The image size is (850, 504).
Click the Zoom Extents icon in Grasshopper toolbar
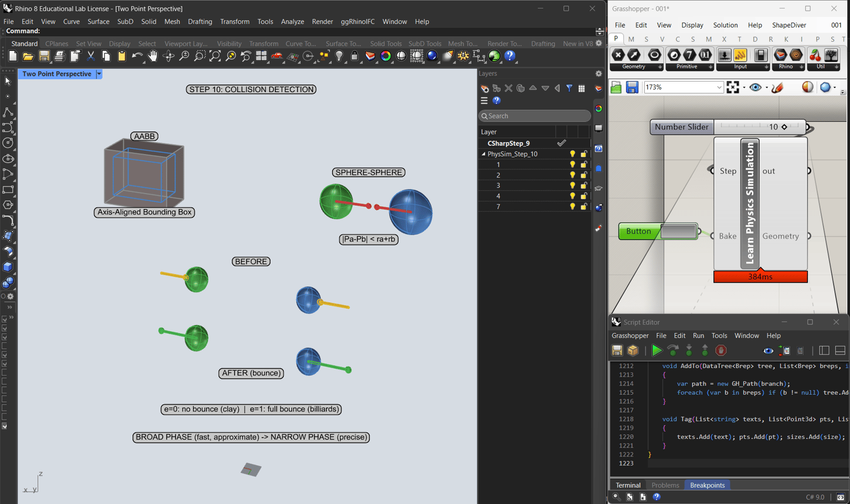coord(733,87)
